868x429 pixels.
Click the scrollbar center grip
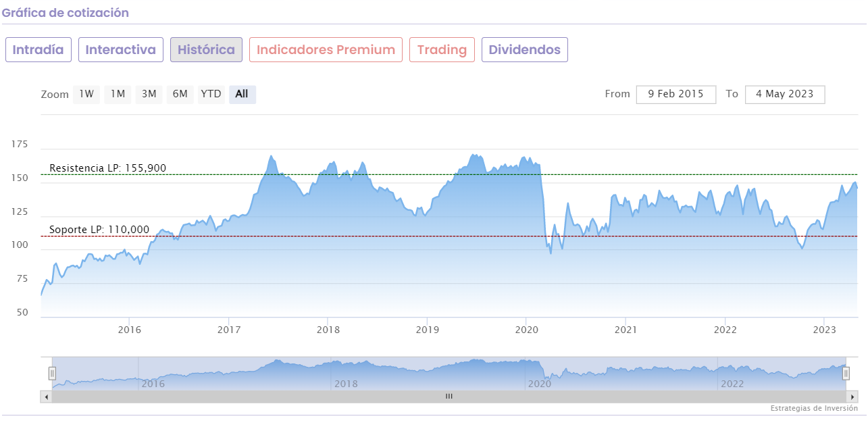[449, 397]
